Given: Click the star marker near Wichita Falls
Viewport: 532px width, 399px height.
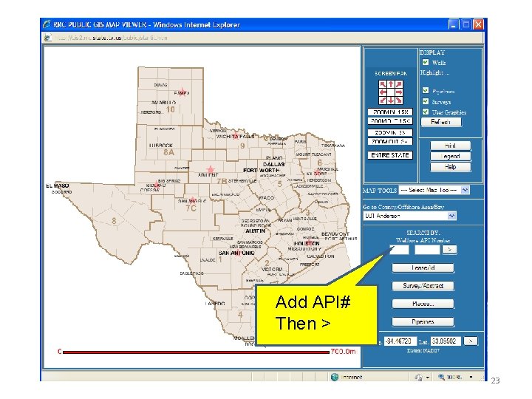Looking at the screenshot, I should (x=236, y=136).
